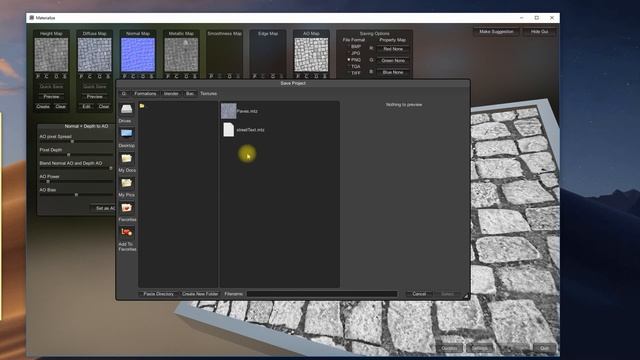Click the P button under Diffuse Map
The width and height of the screenshot is (640, 360).
pyautogui.click(x=81, y=76)
